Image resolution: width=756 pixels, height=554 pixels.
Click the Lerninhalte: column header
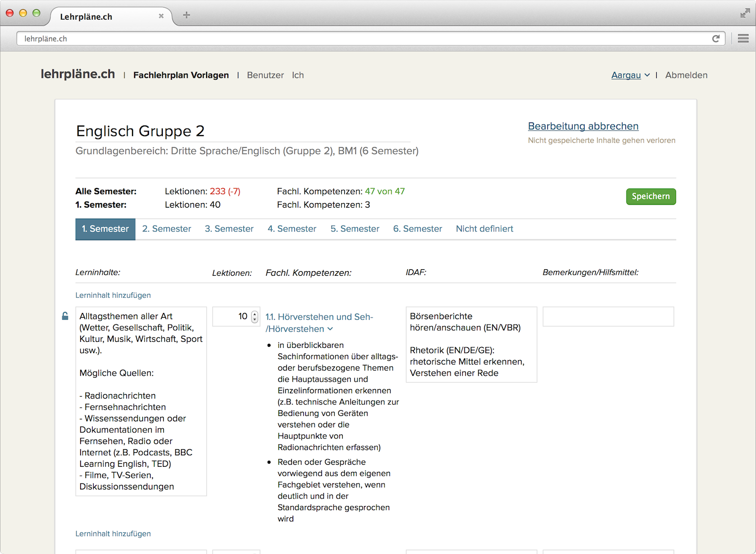point(98,272)
